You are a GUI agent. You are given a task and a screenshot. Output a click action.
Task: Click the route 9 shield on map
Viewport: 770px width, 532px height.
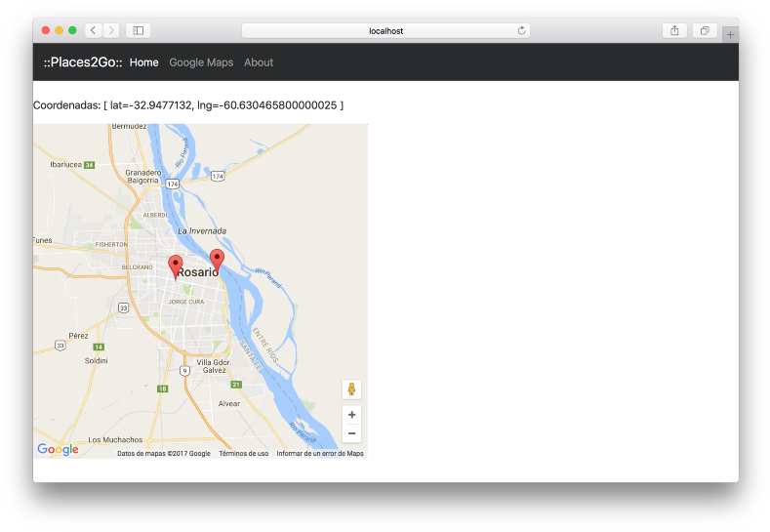(x=184, y=371)
